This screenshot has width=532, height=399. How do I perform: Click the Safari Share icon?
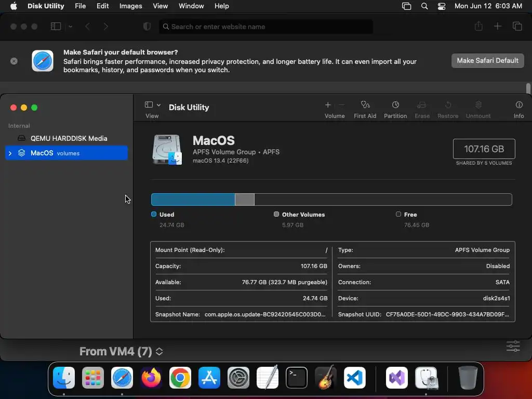[478, 26]
